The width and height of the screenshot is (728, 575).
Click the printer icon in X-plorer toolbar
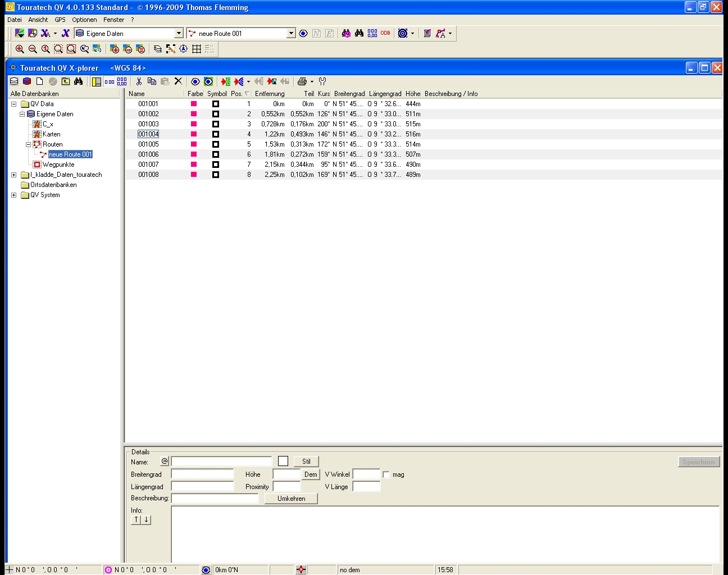(x=302, y=81)
